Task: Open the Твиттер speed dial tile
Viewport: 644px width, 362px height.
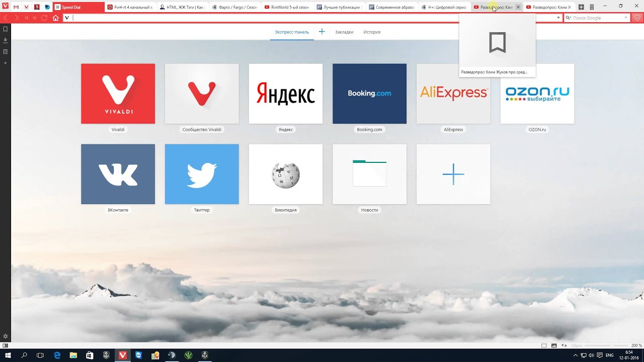Action: pyautogui.click(x=202, y=174)
